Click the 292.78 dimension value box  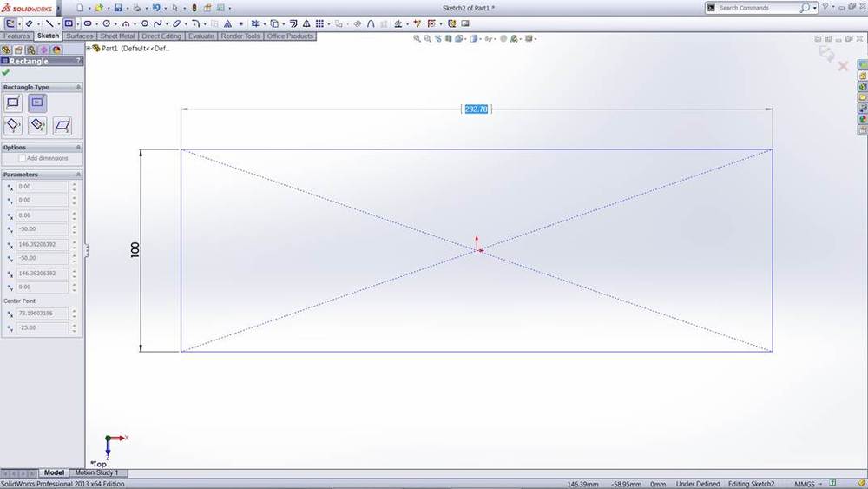[477, 109]
